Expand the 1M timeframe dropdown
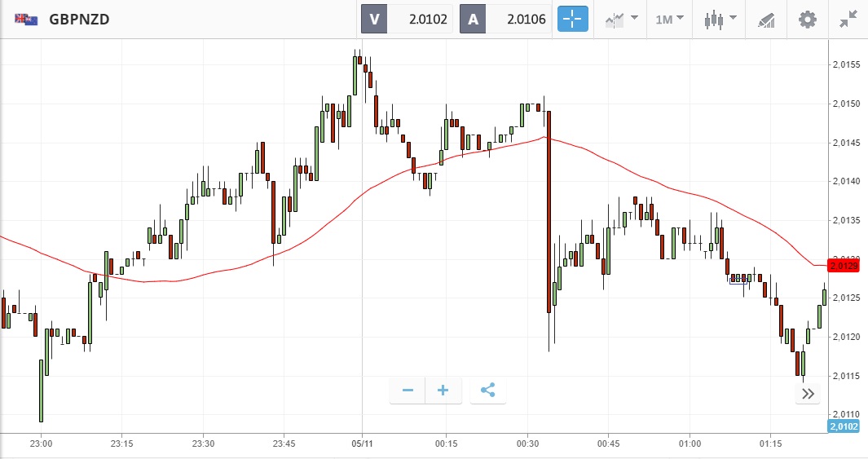The height and width of the screenshot is (459, 868). [670, 19]
